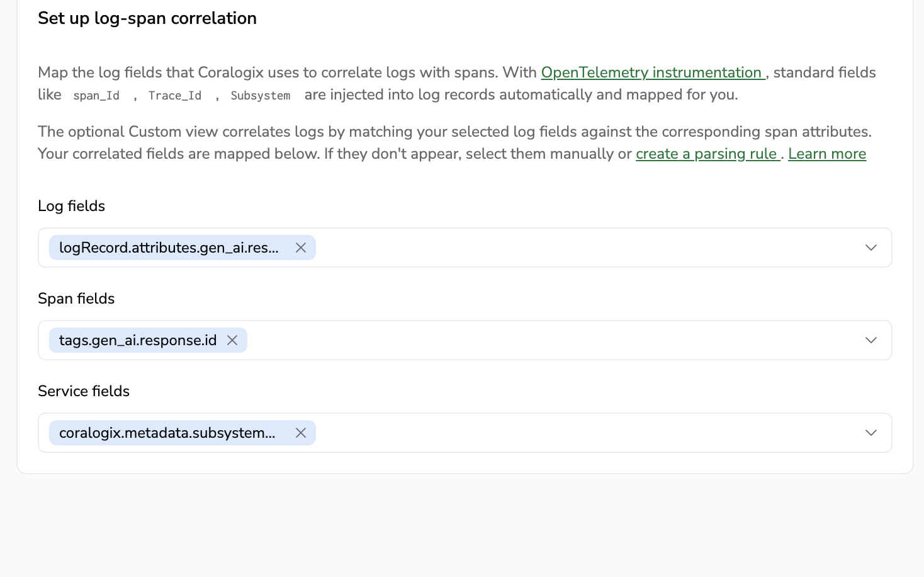Click the Span fields label
The height and width of the screenshot is (577, 924).
pos(76,299)
